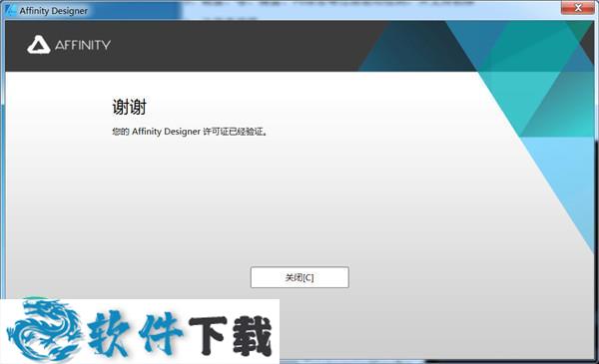Click the license verified message text
This screenshot has height=364, width=599.
click(190, 132)
